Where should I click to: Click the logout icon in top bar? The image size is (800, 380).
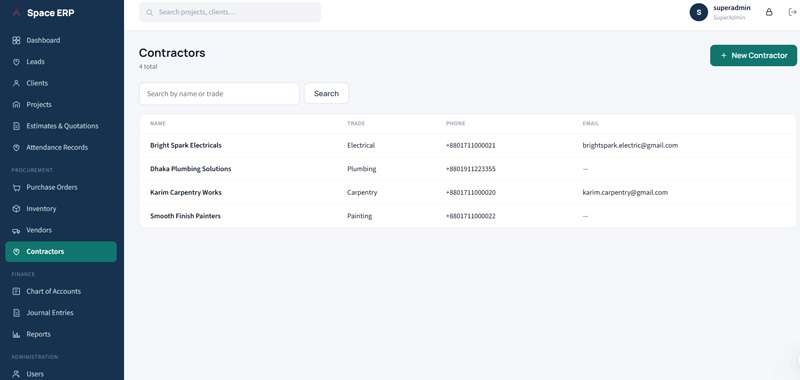[x=792, y=12]
